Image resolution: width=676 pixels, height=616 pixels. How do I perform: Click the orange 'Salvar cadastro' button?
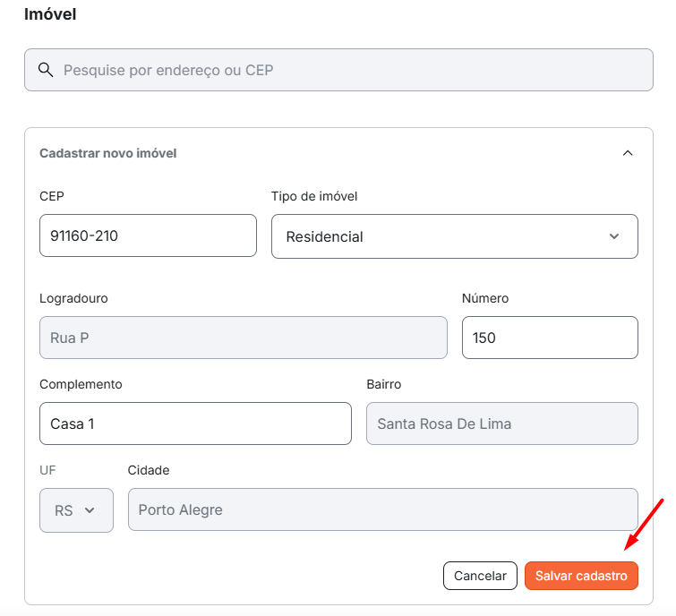[x=581, y=576]
